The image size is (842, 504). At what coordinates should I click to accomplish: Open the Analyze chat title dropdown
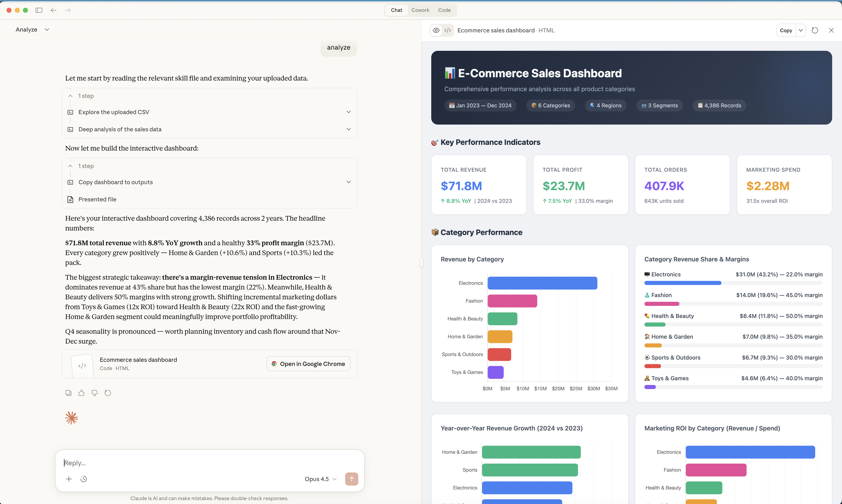(47, 30)
